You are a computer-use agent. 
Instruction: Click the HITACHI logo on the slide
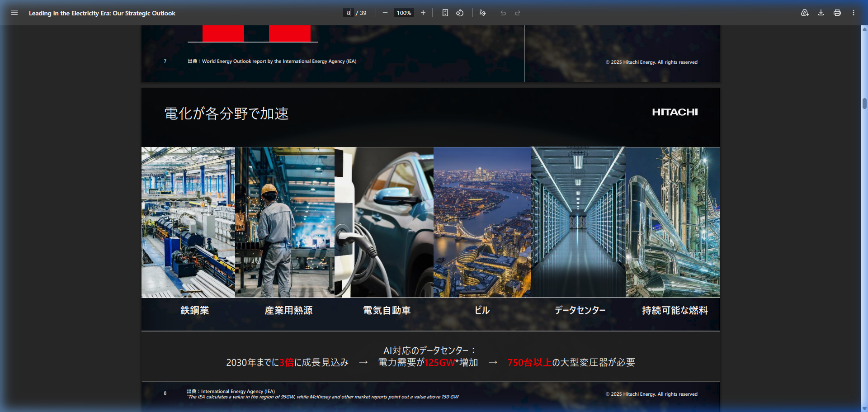click(x=675, y=112)
